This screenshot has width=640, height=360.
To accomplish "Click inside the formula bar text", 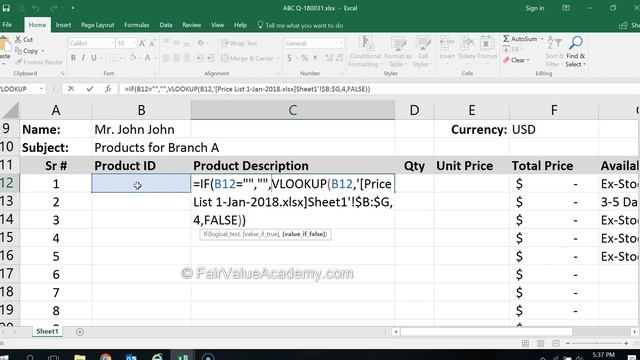I will 247,89.
